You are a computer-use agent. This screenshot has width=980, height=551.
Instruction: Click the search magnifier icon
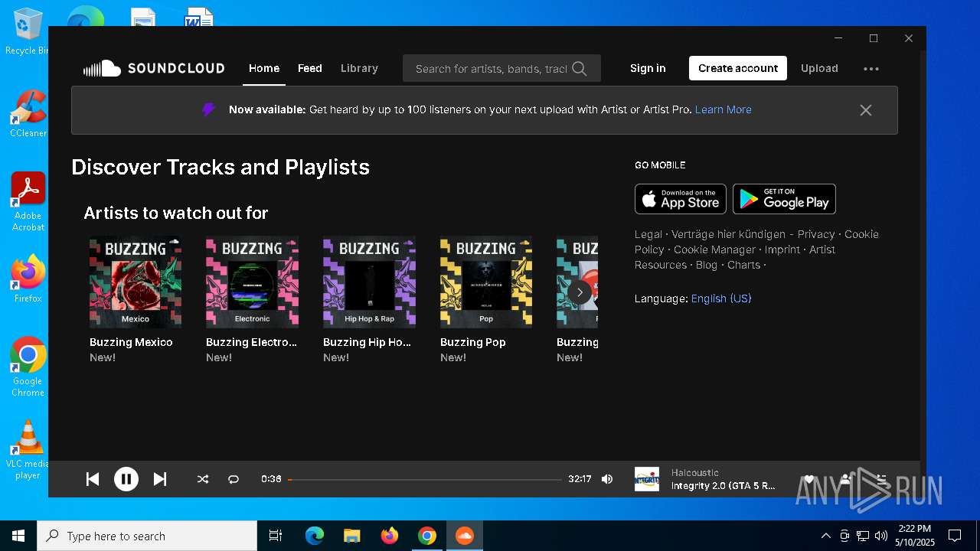click(x=580, y=69)
